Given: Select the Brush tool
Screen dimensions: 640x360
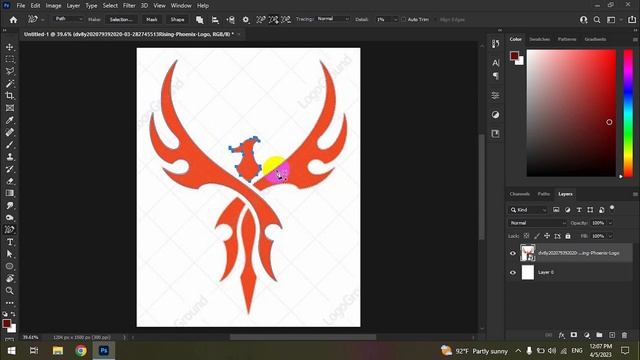Looking at the screenshot, I should tap(9, 144).
